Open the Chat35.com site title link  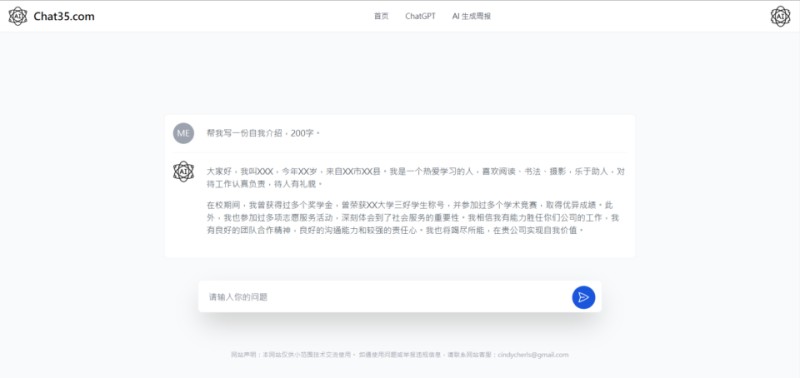[x=64, y=16]
